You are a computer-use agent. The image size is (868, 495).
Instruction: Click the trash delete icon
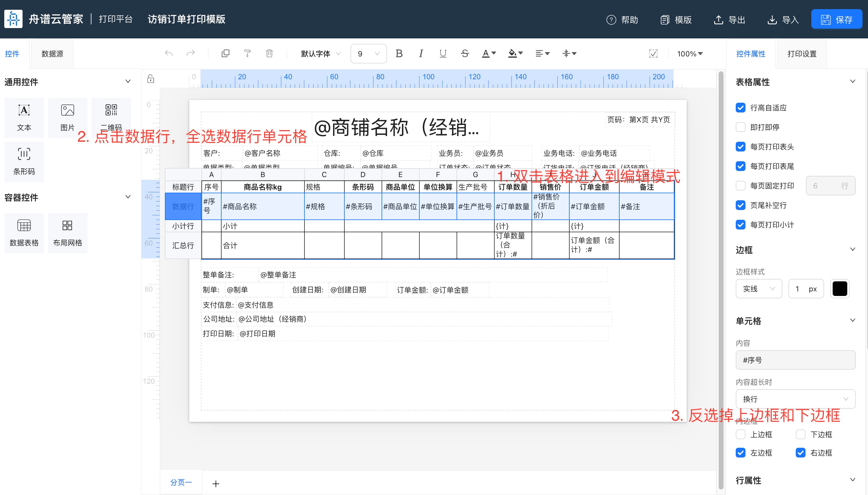click(x=269, y=53)
